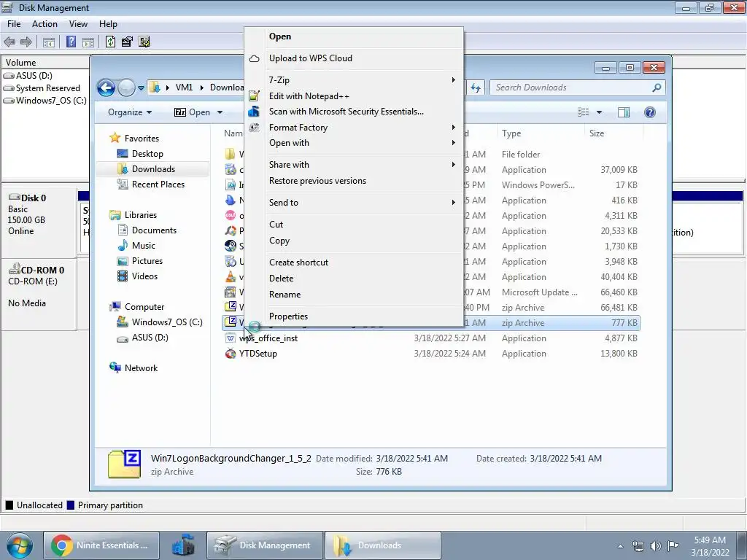Click Show/Hide Console Tree toolbar icon

pyautogui.click(x=49, y=42)
